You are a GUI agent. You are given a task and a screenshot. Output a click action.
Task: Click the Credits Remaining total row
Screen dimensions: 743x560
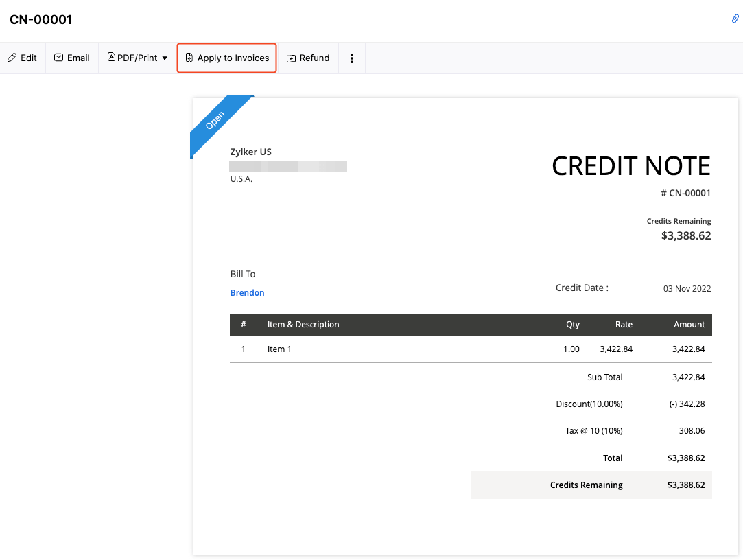pyautogui.click(x=591, y=485)
